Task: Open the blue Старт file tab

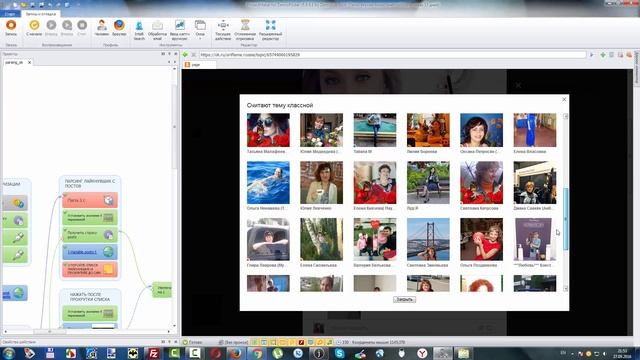Action: click(x=10, y=14)
